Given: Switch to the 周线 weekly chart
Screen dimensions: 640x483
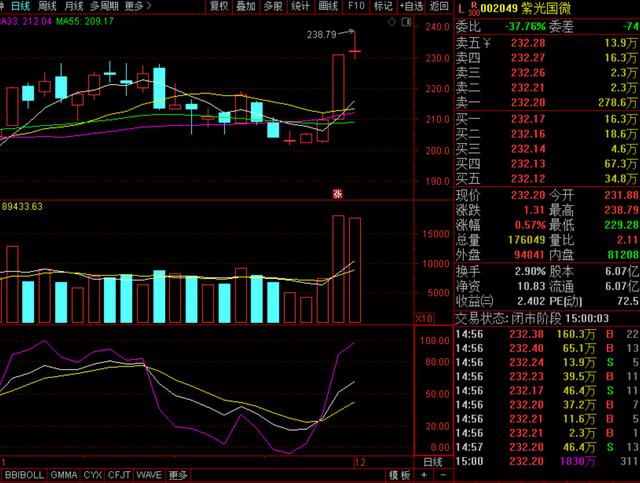Looking at the screenshot, I should [x=47, y=6].
